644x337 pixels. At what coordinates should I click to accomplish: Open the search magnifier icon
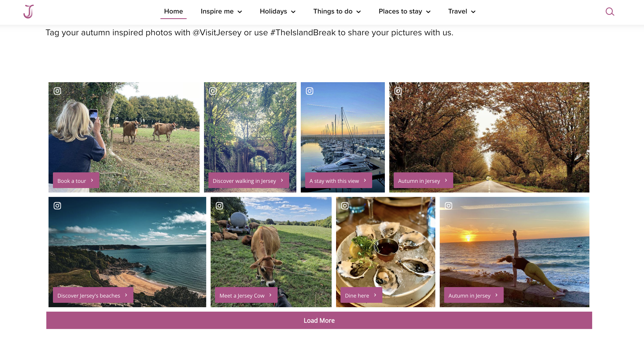tap(610, 12)
